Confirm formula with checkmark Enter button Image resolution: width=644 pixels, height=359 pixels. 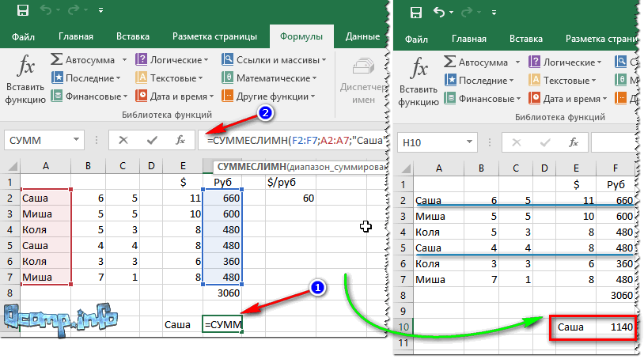coord(152,140)
